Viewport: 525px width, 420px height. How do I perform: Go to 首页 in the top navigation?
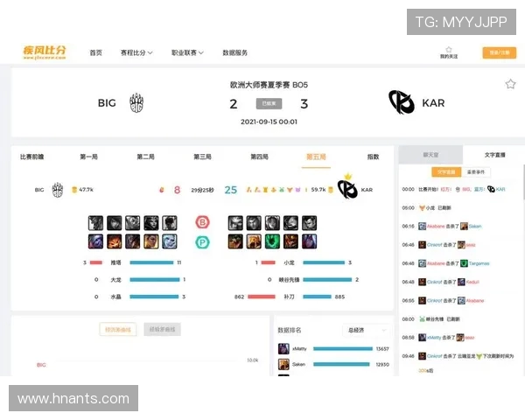click(x=95, y=52)
